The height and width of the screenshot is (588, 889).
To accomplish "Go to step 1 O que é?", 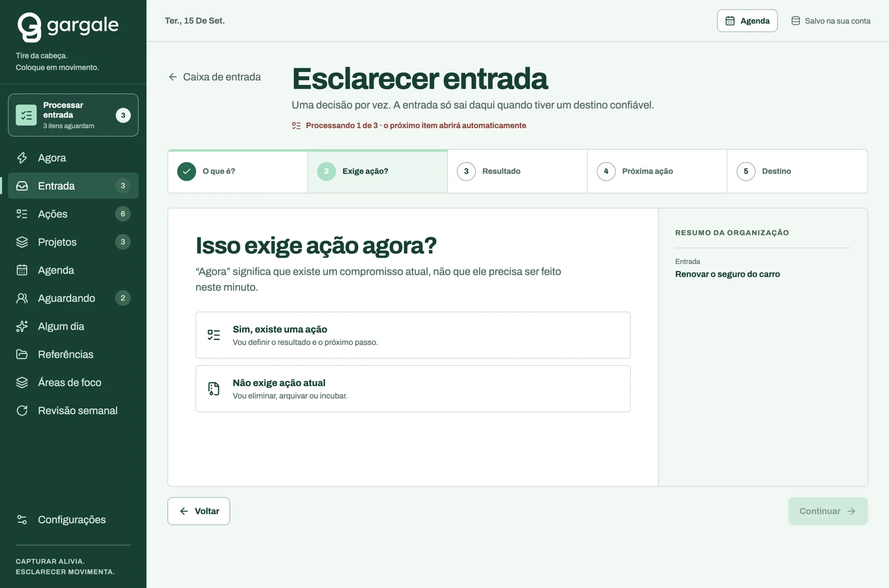I will pos(238,171).
